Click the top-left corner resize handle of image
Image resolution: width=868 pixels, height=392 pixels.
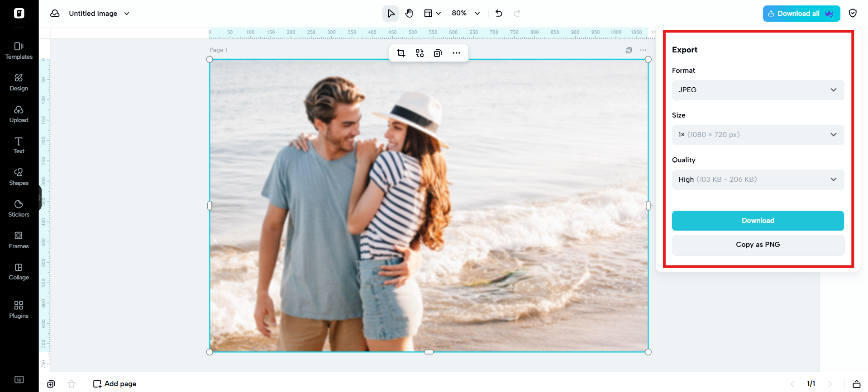210,59
